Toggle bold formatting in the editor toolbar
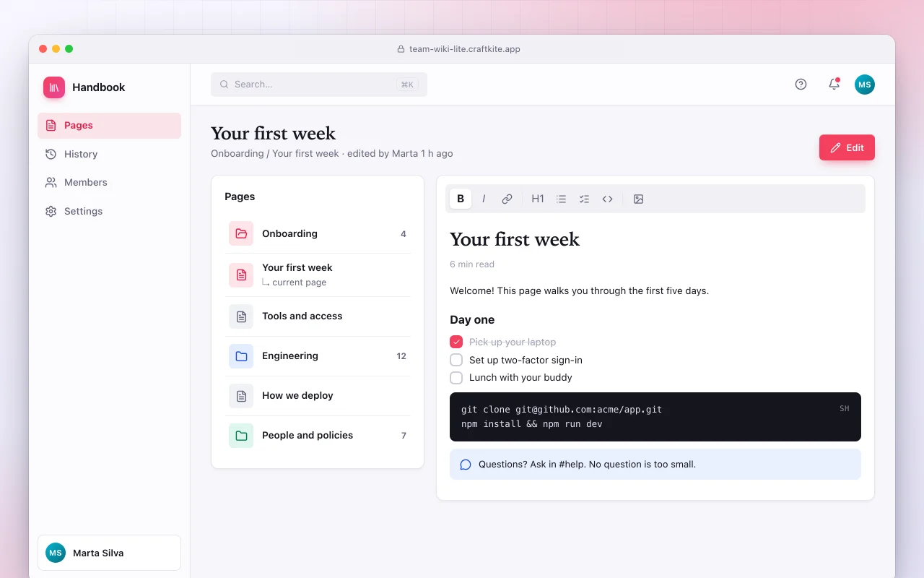 (x=461, y=199)
